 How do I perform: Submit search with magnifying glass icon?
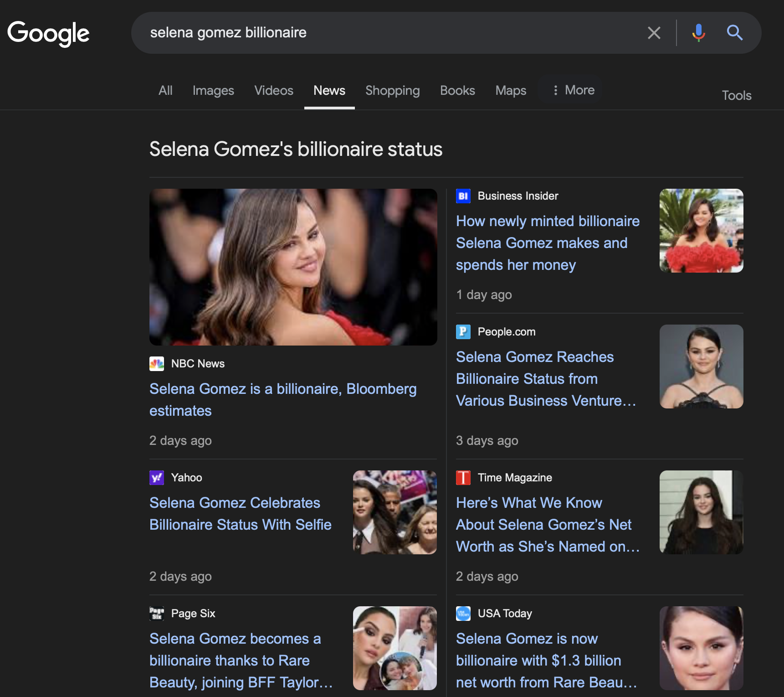(734, 33)
